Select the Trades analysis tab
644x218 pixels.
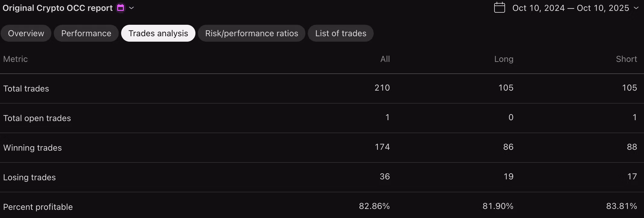point(158,33)
